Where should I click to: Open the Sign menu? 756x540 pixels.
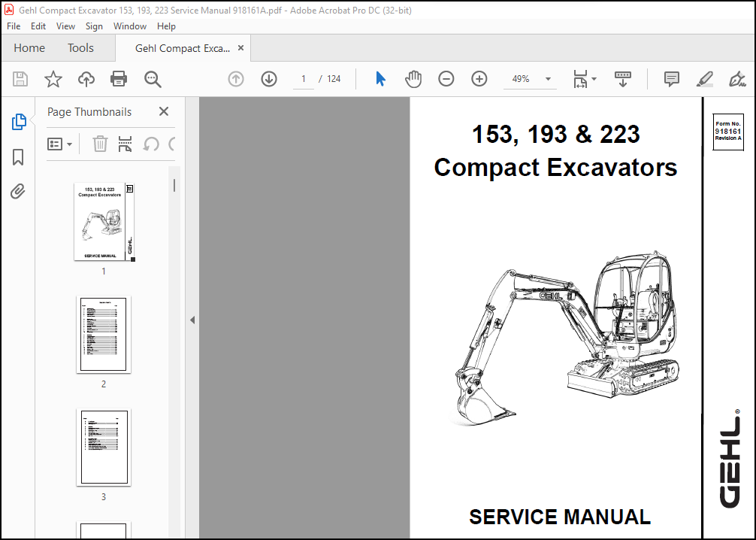94,26
